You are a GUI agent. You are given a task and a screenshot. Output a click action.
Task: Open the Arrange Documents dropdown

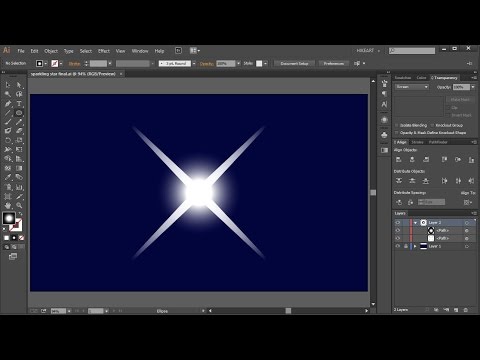pos(195,51)
